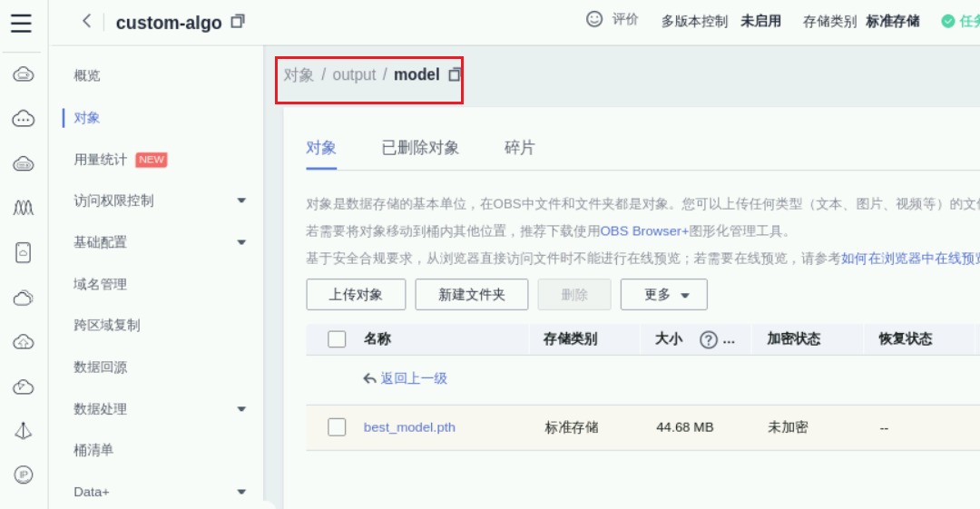Click the back arrow beside custom-algo
The height and width of the screenshot is (509, 980).
click(x=86, y=21)
